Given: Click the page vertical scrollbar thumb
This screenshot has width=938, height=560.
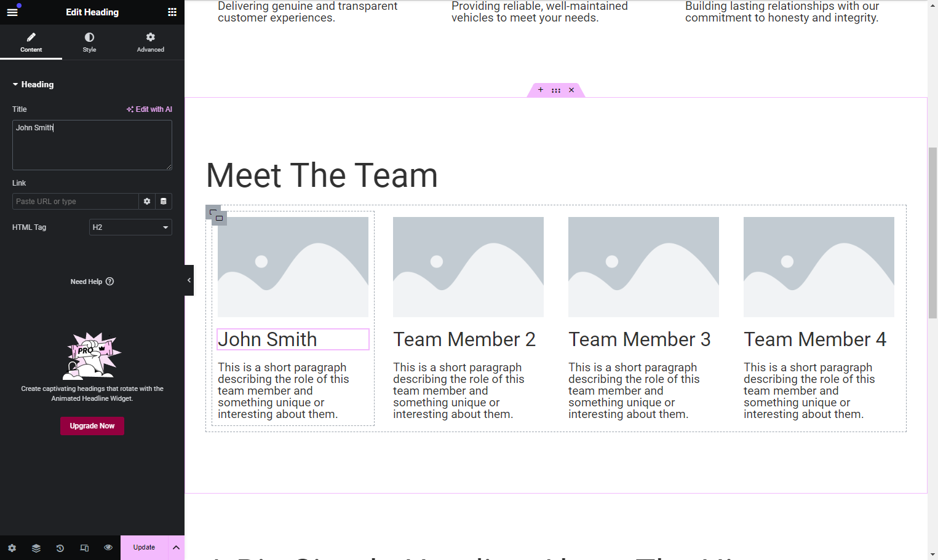Looking at the screenshot, I should point(932,232).
